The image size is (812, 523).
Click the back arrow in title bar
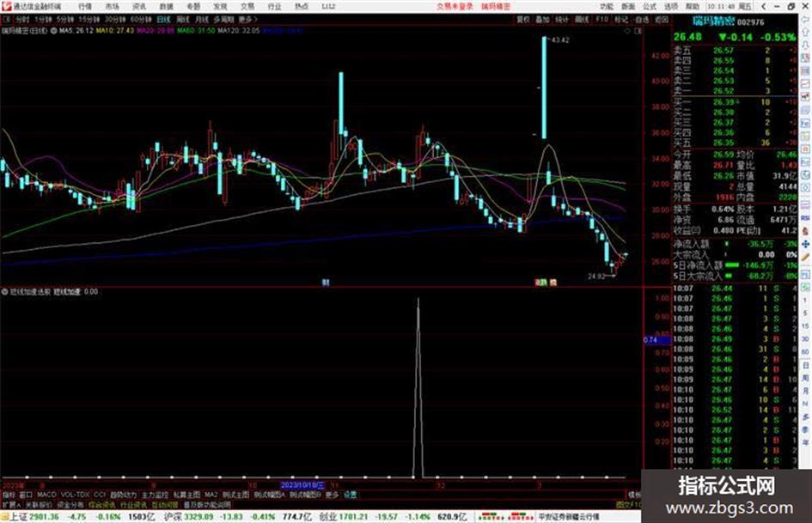763,6
